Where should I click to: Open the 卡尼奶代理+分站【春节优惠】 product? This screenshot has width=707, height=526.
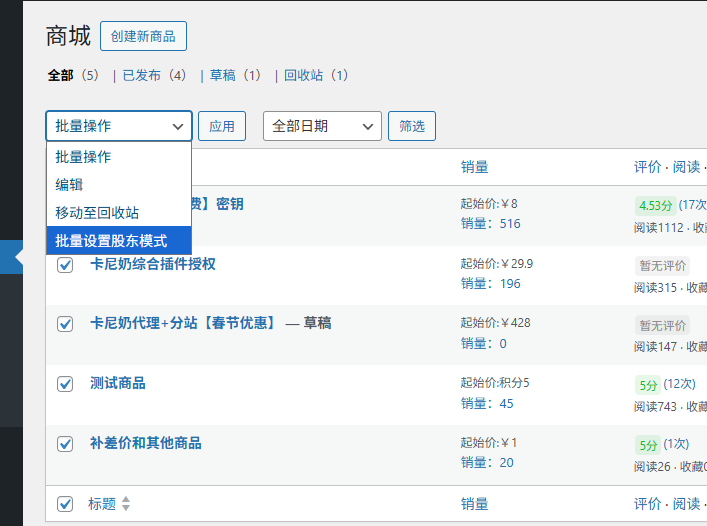[x=183, y=323]
